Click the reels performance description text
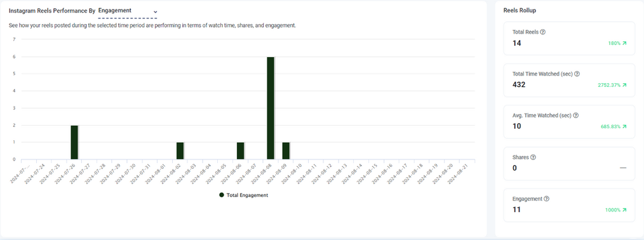The image size is (644, 240). [x=152, y=25]
